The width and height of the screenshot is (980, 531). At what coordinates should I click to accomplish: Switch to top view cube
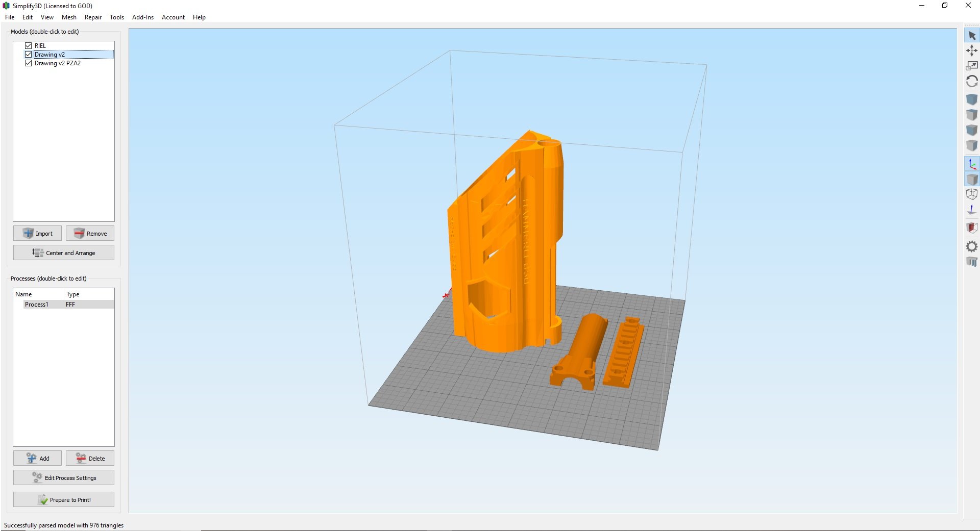click(x=972, y=115)
